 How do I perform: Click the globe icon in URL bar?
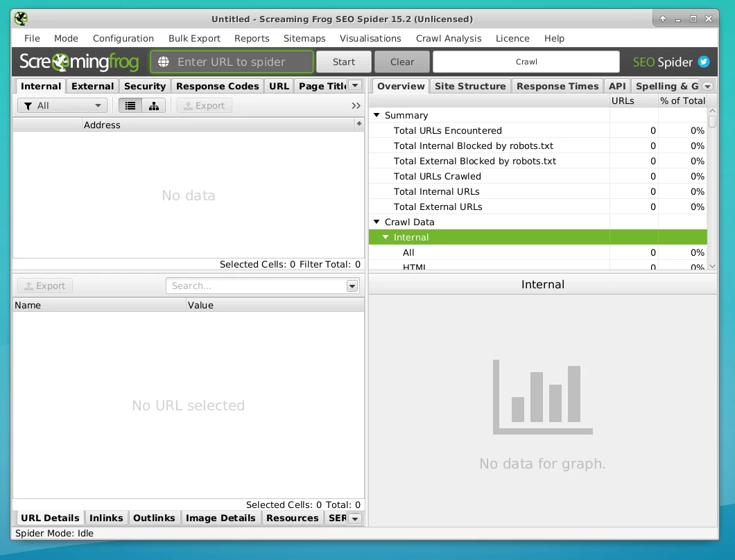(164, 62)
